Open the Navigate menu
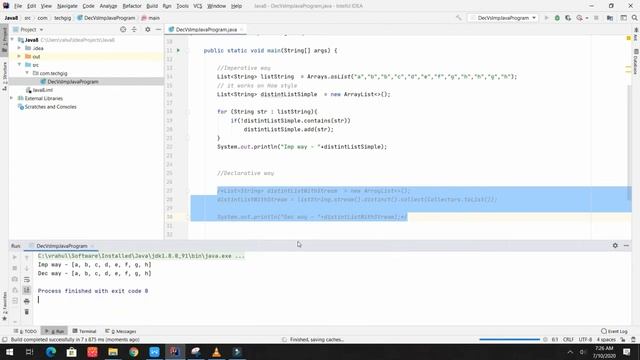The height and width of the screenshot is (360, 640). (x=67, y=6)
